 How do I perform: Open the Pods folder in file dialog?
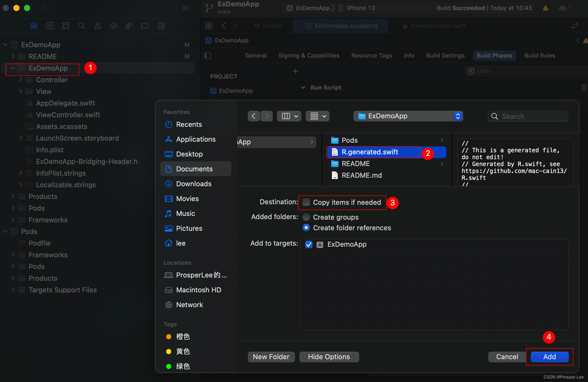tap(387, 140)
